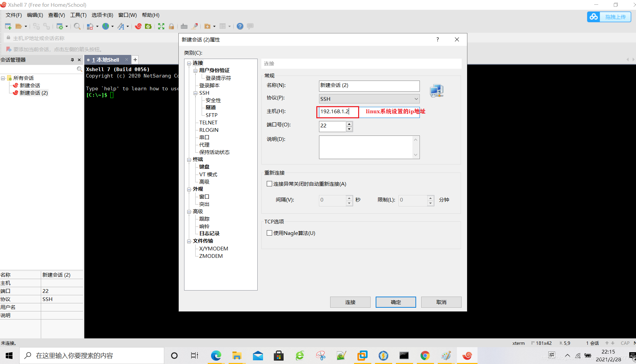The image size is (636, 364).
Task: Open the Open Session dropdown arrow
Action: (26, 26)
